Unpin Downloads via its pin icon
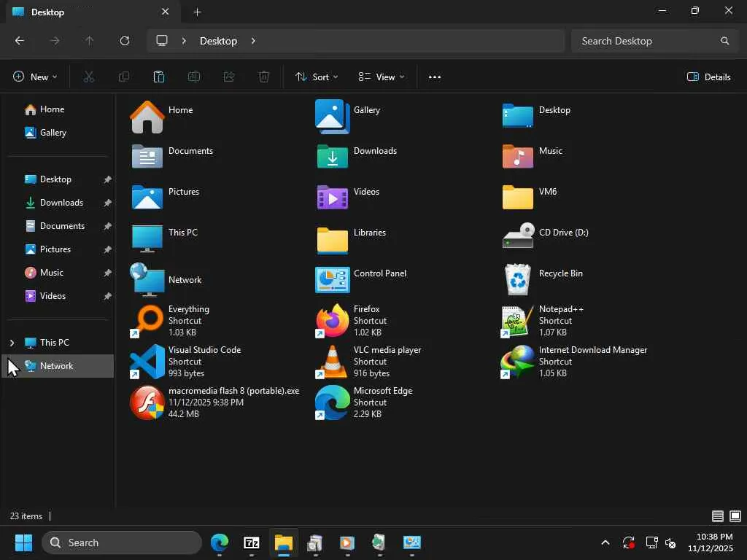 (x=108, y=203)
